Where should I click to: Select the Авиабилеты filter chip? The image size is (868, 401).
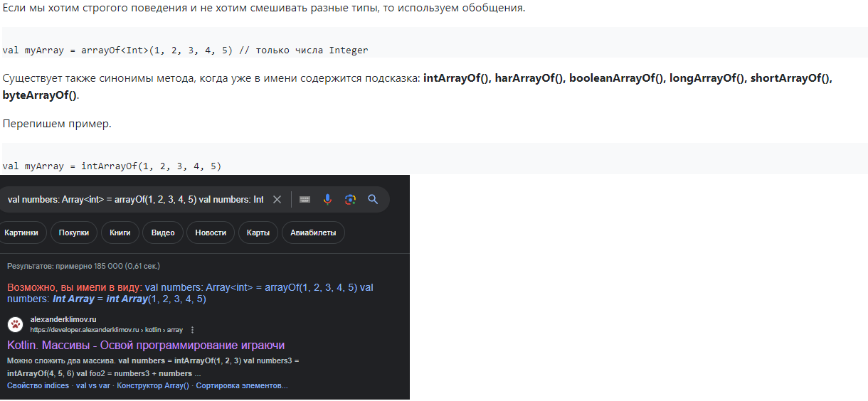pyautogui.click(x=313, y=232)
